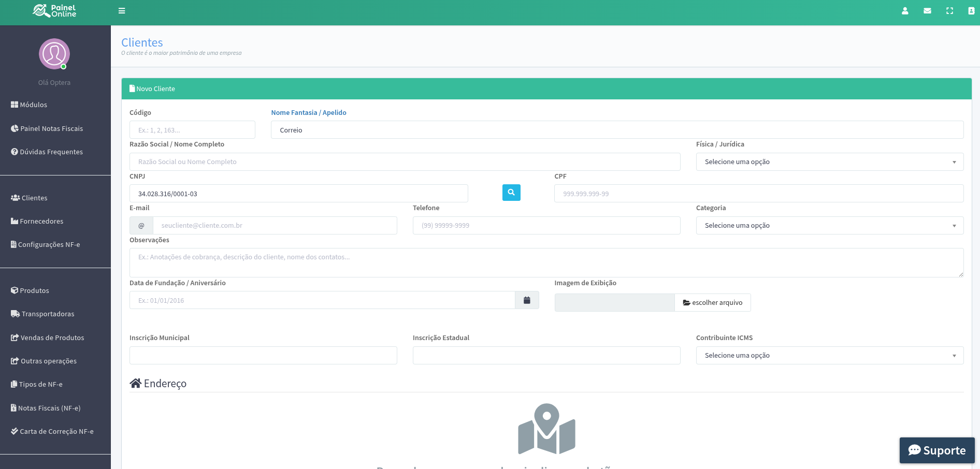980x469 pixels.
Task: Click the user avatar picture in sidebar
Action: [54, 54]
